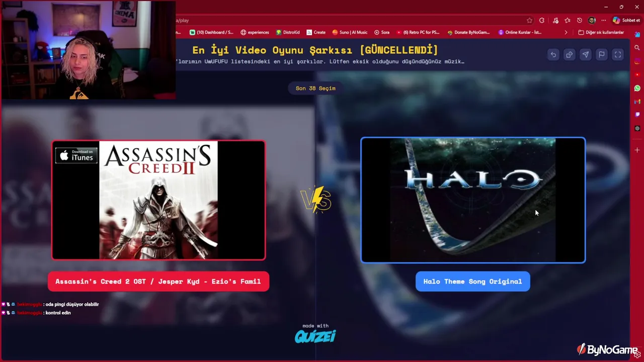The image size is (644, 362).
Task: Open the experiences bookmark
Action: [x=255, y=32]
